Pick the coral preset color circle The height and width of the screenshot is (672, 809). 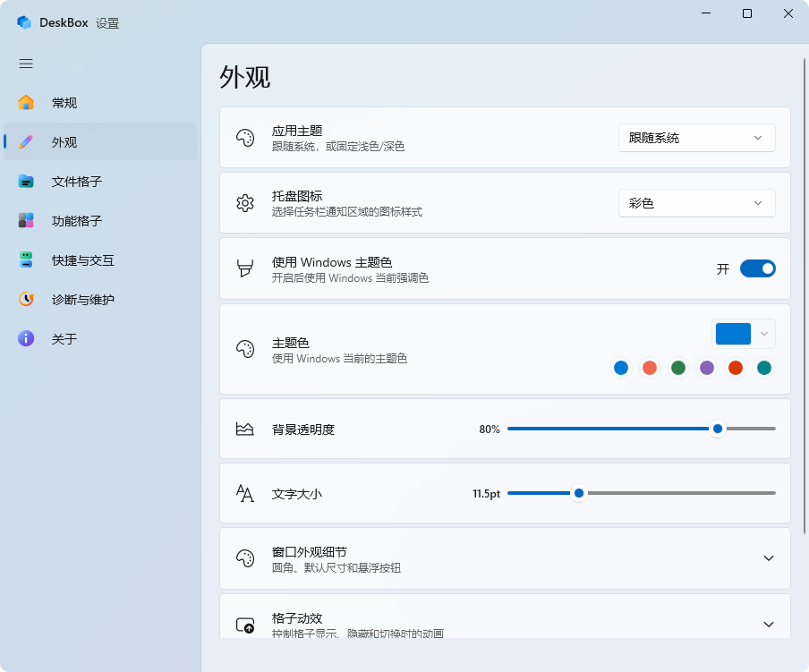pyautogui.click(x=650, y=368)
